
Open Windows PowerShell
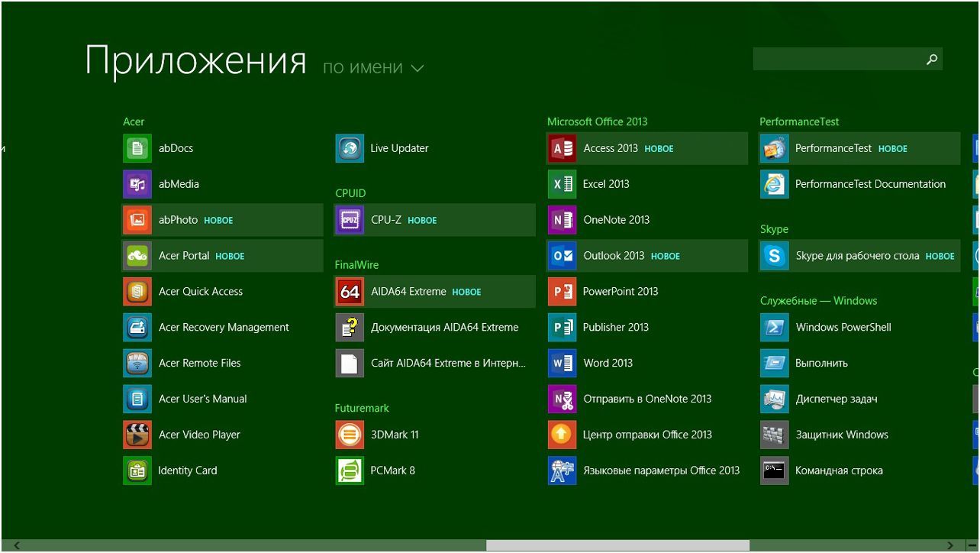click(843, 327)
